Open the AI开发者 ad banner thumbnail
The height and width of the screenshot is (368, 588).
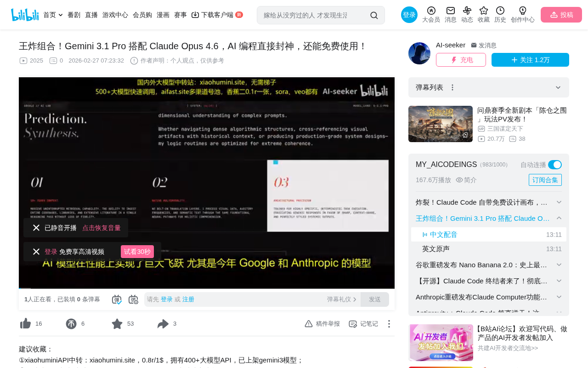coord(441,343)
